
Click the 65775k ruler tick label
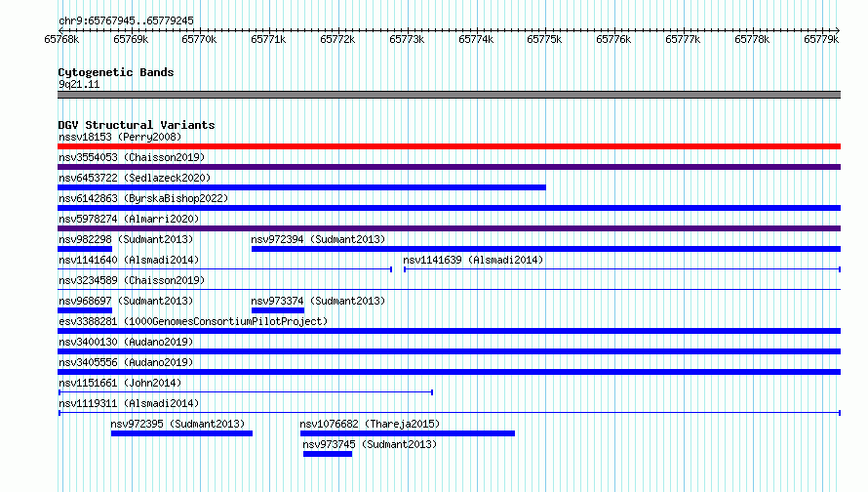click(544, 39)
